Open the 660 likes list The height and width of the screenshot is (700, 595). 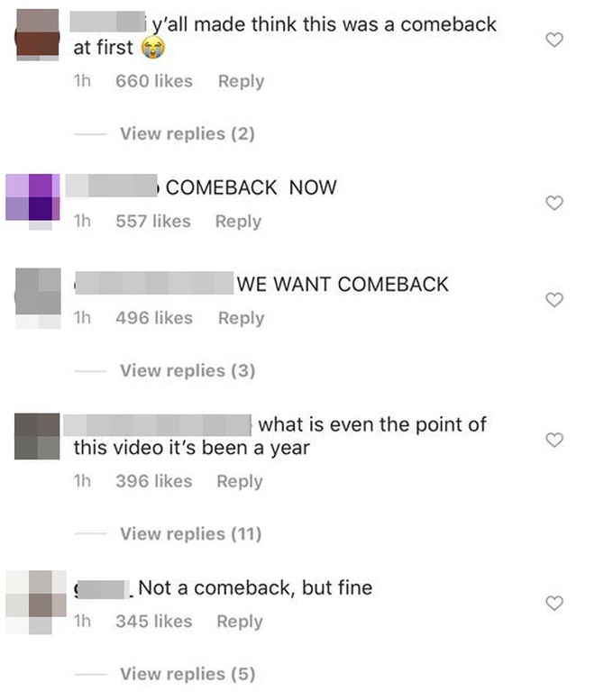point(154,81)
